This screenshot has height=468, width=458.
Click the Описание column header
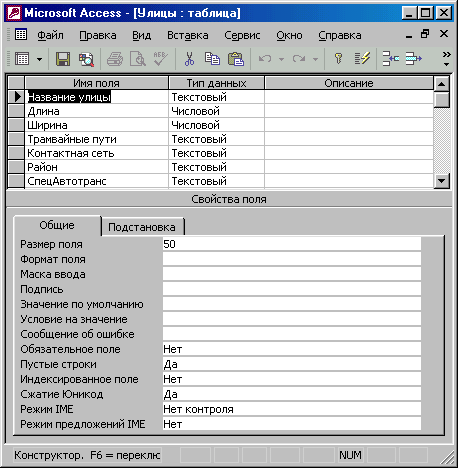click(349, 83)
